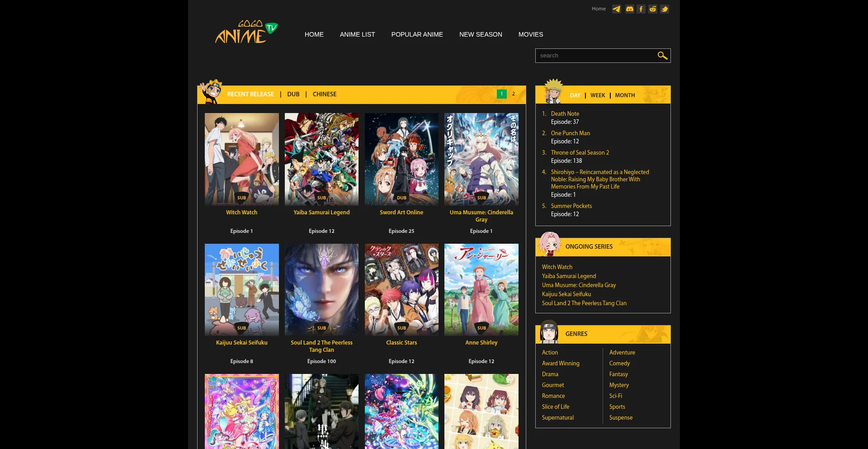Show the DAY popular ranking
Screen dimensions: 868x449
575,95
